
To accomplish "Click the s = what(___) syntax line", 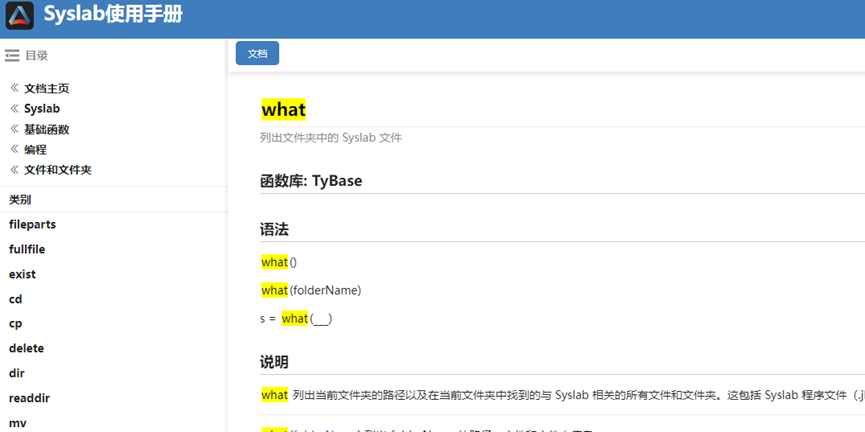I will [296, 318].
